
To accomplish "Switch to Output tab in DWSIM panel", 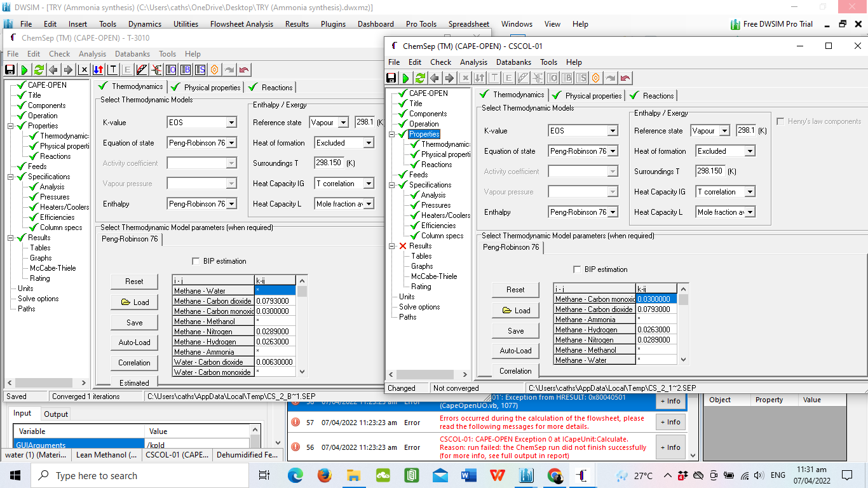I will [x=56, y=414].
